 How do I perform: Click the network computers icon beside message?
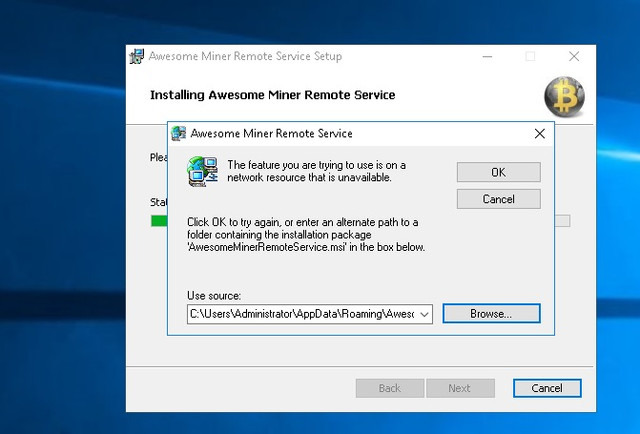202,171
